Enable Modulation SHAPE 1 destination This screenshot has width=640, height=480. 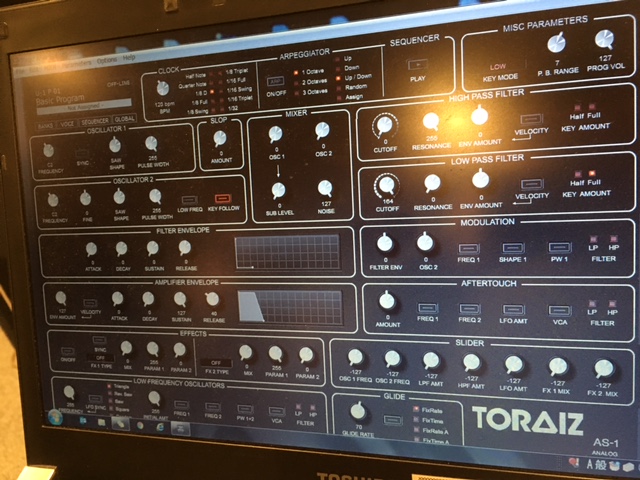pos(513,248)
